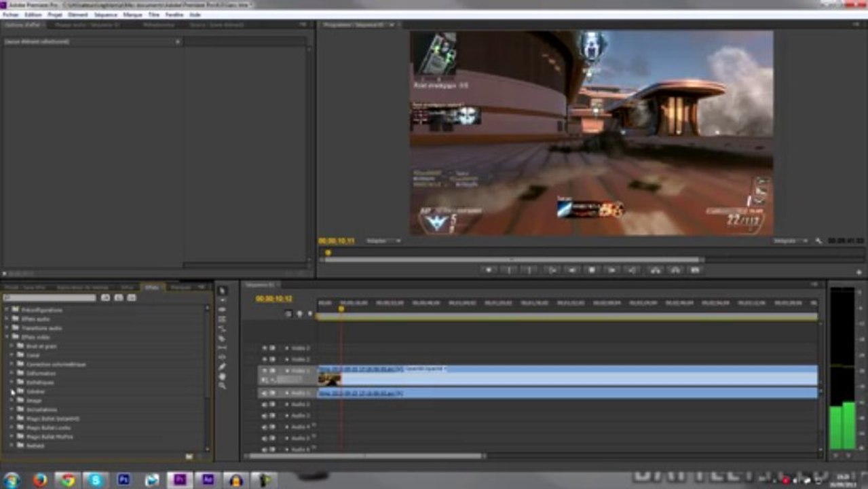The image size is (868, 489).
Task: Click Mark In button in Program monitor
Action: 509,270
